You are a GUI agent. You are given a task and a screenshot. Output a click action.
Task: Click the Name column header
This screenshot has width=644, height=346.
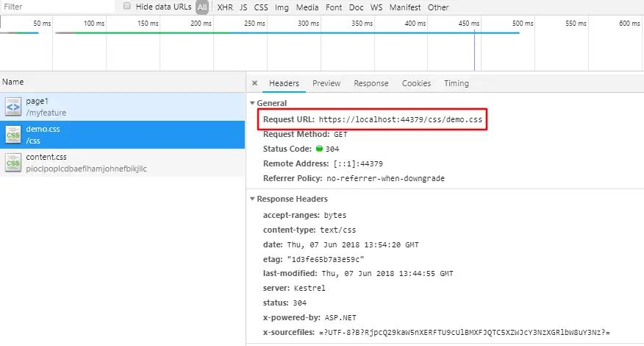tap(123, 82)
